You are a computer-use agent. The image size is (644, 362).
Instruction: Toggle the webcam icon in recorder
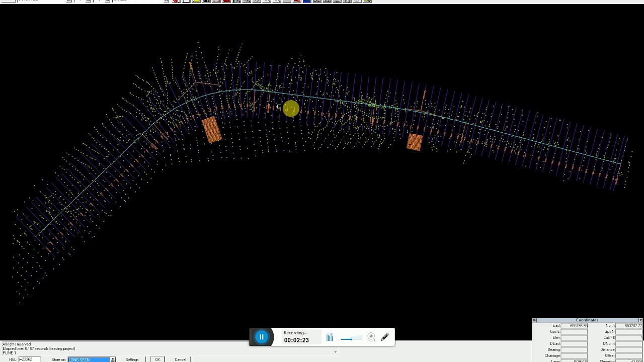[371, 337]
